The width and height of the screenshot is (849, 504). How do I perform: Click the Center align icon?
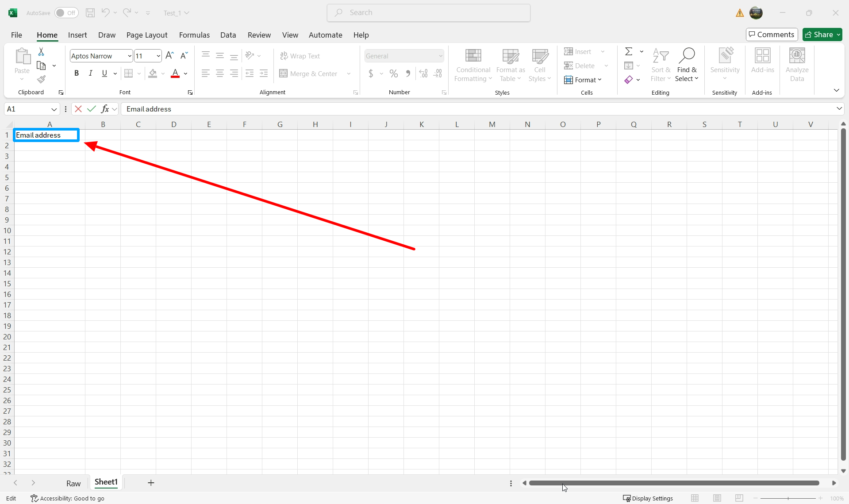click(220, 73)
